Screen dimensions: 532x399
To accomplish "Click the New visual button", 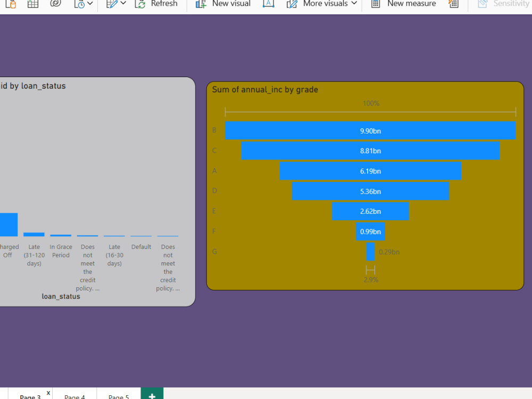I will click(x=223, y=4).
